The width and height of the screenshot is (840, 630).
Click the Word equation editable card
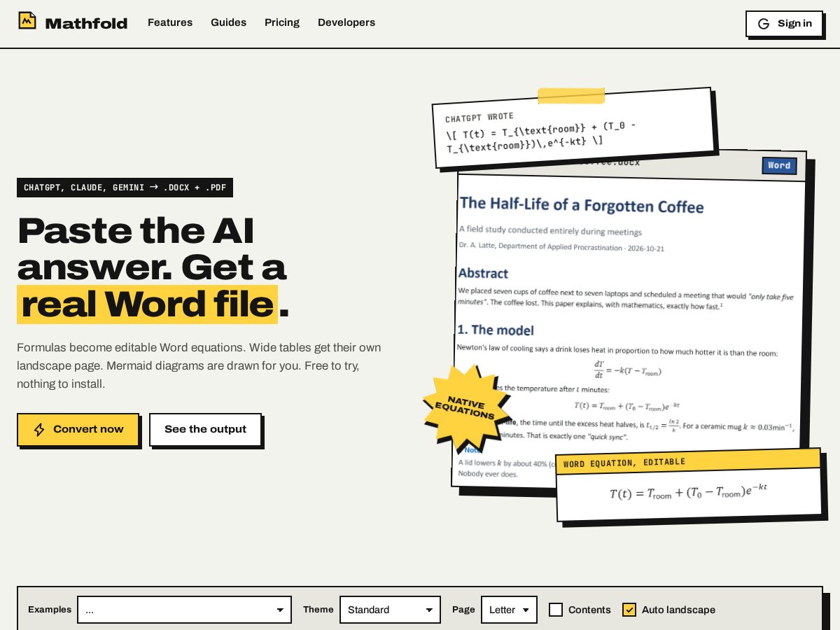pyautogui.click(x=689, y=485)
